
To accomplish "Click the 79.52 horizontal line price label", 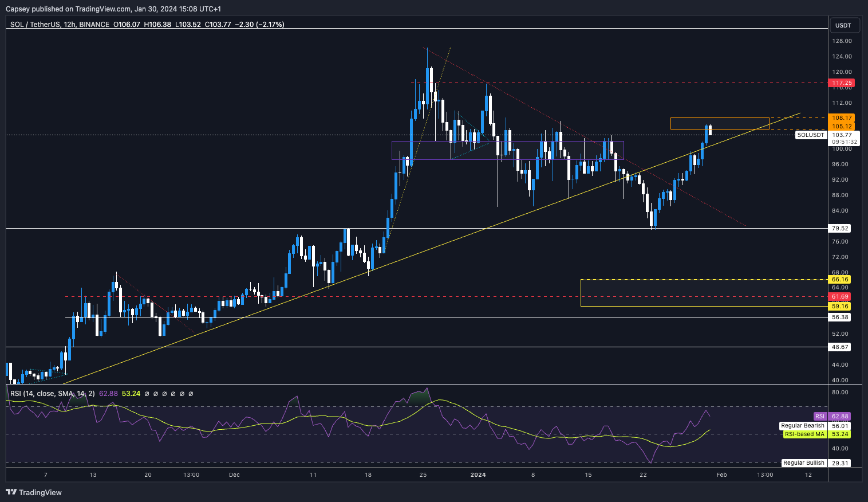I will 841,228.
